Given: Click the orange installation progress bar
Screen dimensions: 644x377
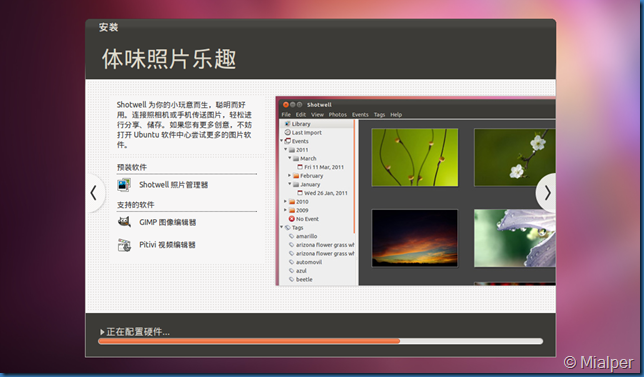Looking at the screenshot, I should point(249,341).
